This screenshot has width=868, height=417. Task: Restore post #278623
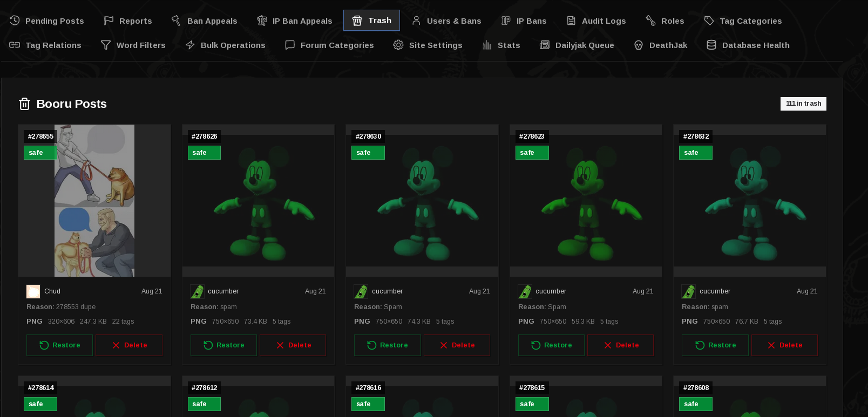pos(551,345)
